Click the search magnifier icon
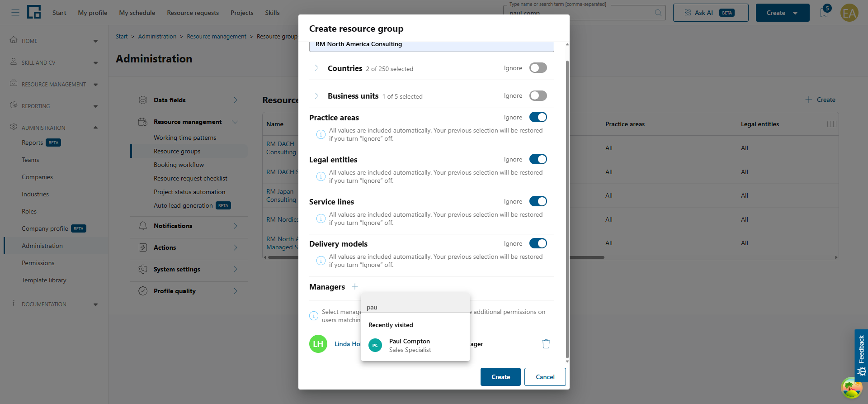This screenshot has height=404, width=868. point(658,13)
